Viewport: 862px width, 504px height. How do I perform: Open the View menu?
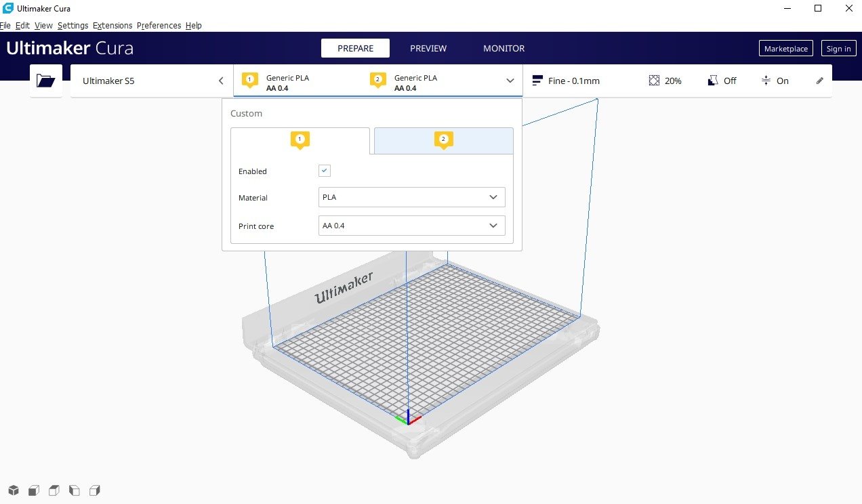[x=43, y=25]
